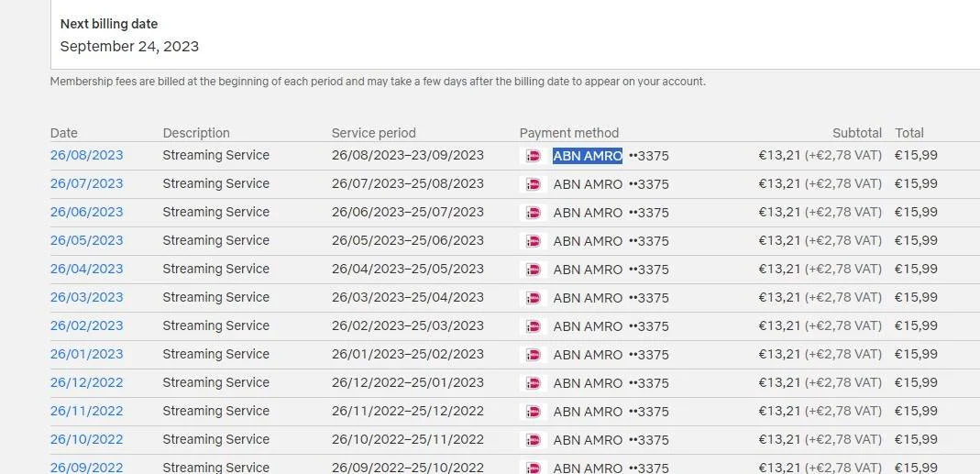Click the membership fees billing note
Screen dimensions: 980x474
pyautogui.click(x=378, y=82)
